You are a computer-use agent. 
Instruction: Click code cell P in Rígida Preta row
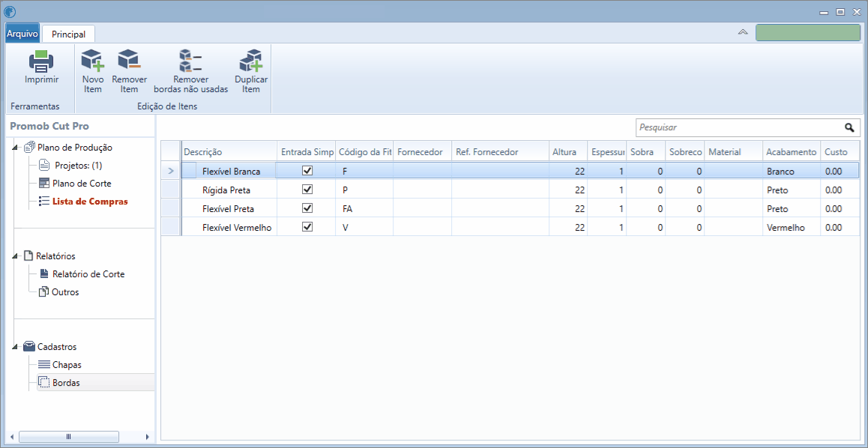[x=364, y=190]
